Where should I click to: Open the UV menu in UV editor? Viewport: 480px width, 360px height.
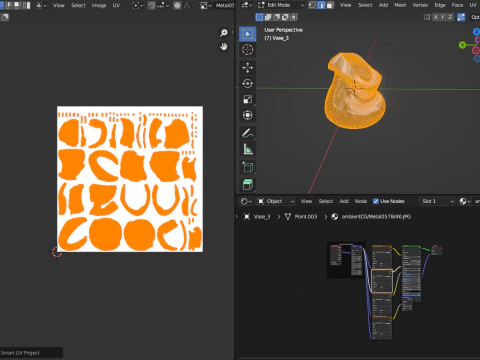(x=116, y=5)
